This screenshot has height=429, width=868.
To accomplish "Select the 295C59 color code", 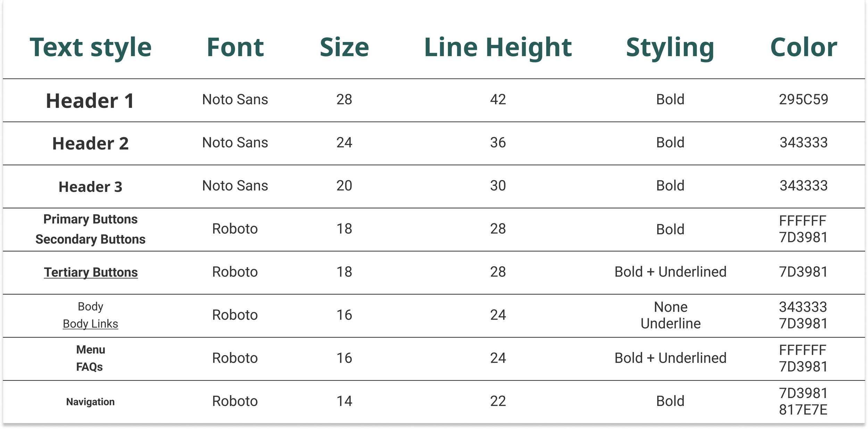I will point(803,100).
